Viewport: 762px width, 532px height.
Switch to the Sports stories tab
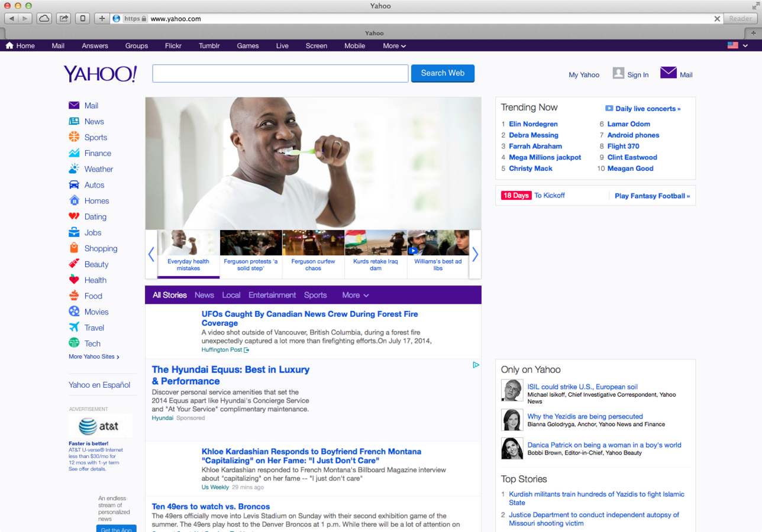click(x=315, y=295)
